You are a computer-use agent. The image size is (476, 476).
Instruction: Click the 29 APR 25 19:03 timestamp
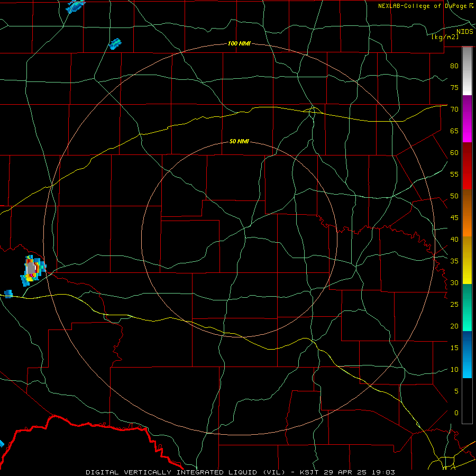[x=359, y=472]
